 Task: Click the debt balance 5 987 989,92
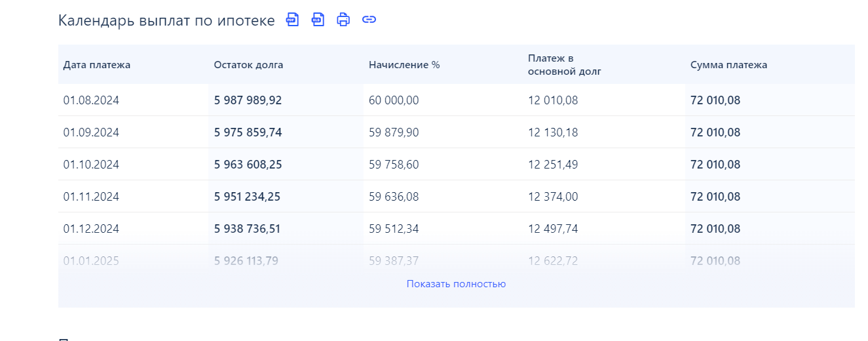coord(248,100)
